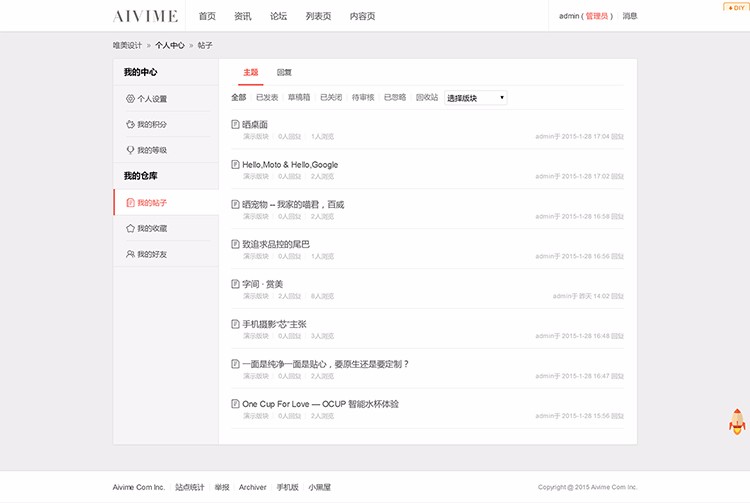This screenshot has width=750, height=503.
Task: Open 我的好友 in sidebar
Action: pos(152,254)
